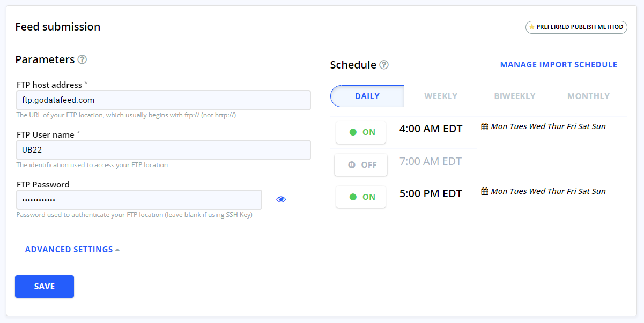Focus the FTP Password field
The image size is (644, 323).
pyautogui.click(x=139, y=200)
